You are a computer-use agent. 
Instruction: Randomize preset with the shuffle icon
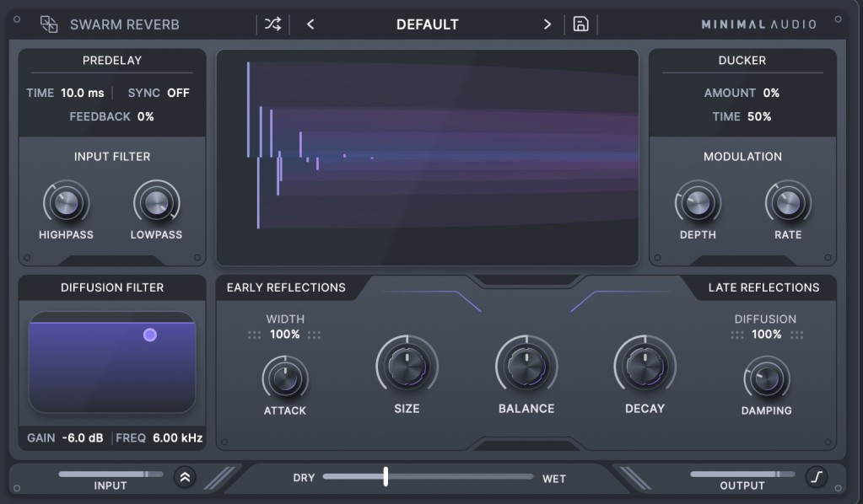click(272, 24)
